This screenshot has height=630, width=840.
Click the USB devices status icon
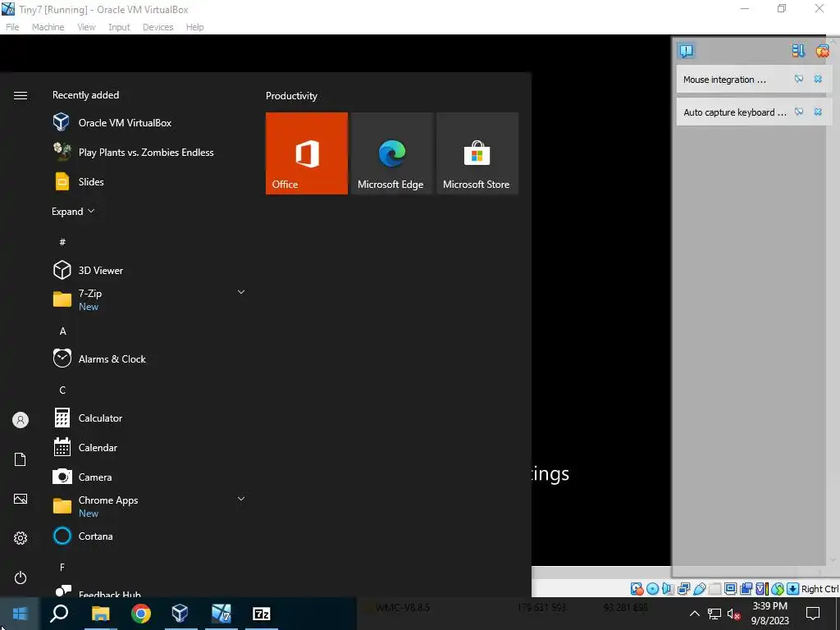[x=699, y=589]
